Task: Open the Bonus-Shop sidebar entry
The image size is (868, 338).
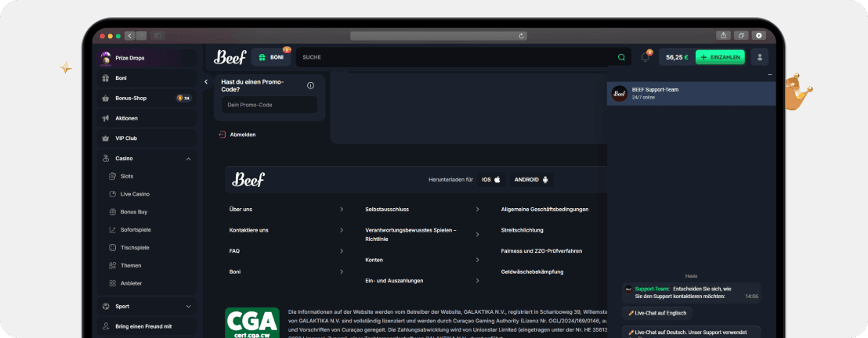Action: click(x=147, y=99)
